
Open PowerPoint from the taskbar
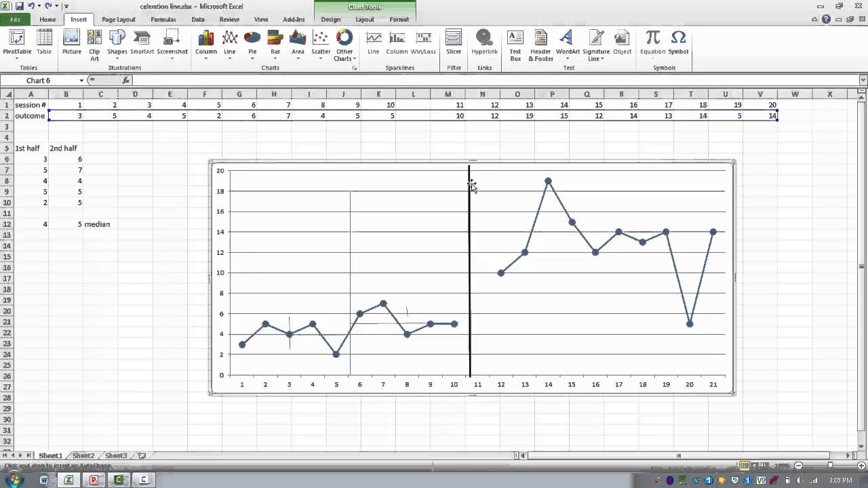pos(94,480)
